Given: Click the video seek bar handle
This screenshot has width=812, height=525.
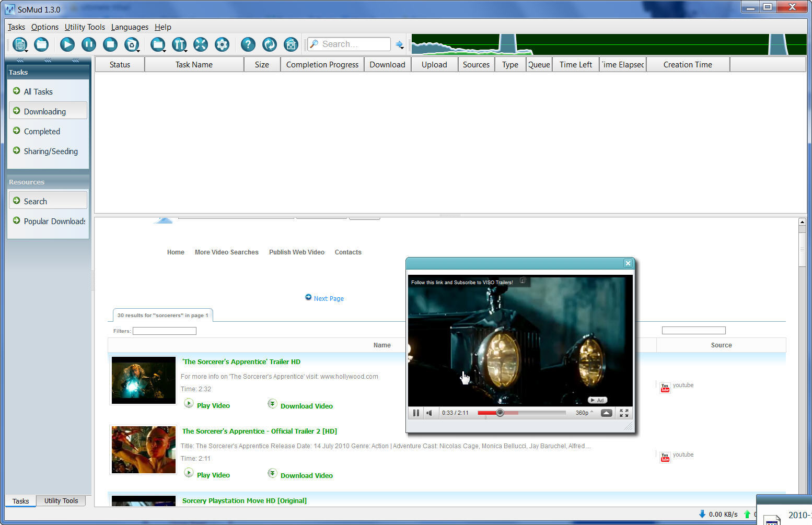Looking at the screenshot, I should (500, 413).
